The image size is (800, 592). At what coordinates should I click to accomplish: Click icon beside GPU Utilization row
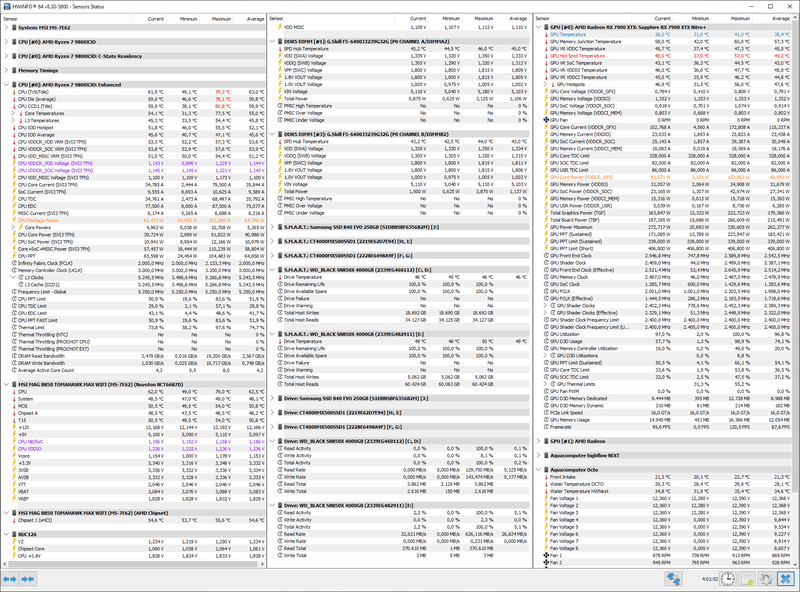(x=546, y=334)
